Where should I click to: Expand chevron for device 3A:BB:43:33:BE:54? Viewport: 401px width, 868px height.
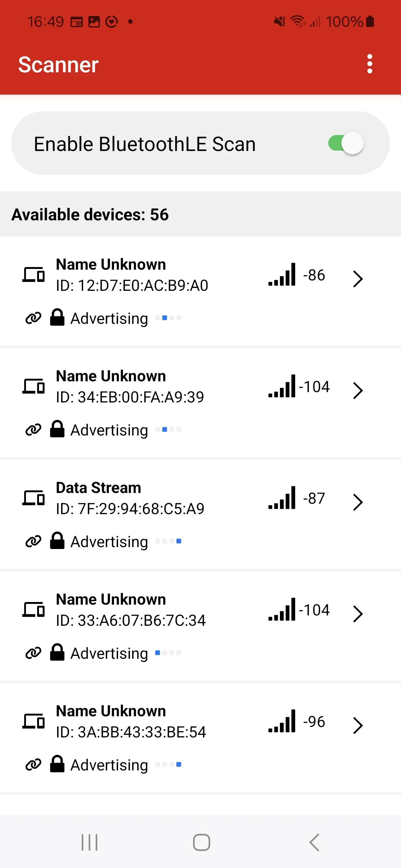[358, 726]
